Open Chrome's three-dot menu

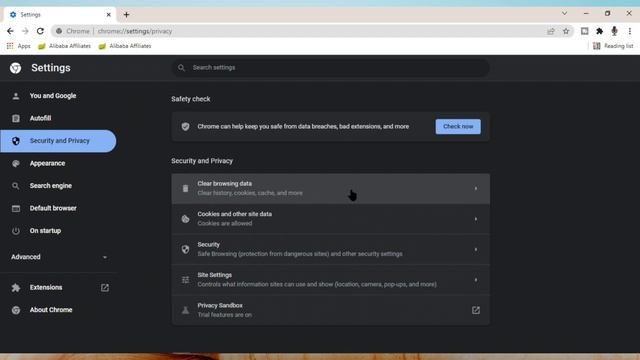(630, 31)
